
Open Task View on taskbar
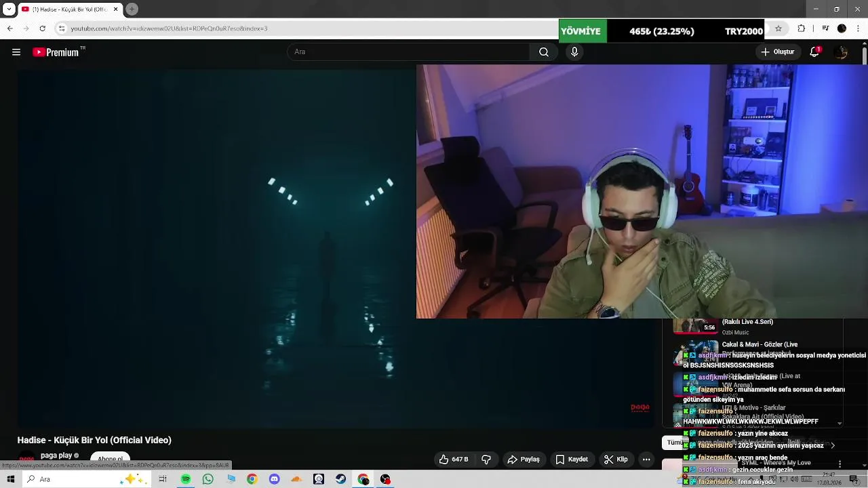tap(163, 479)
